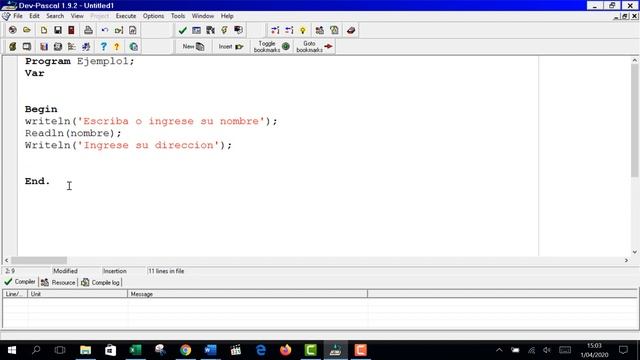
Task: Click the 'Var' keyword line
Action: (35, 73)
